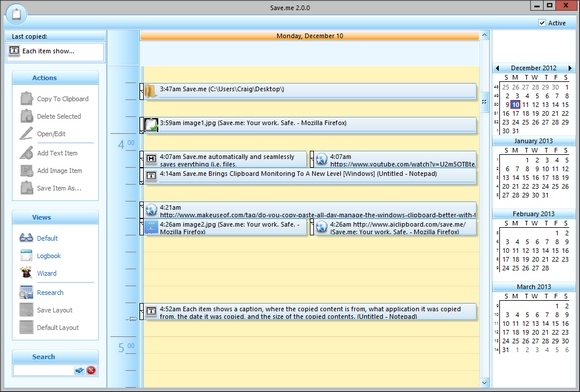
Task: Clear search with the red X icon
Action: 91,370
